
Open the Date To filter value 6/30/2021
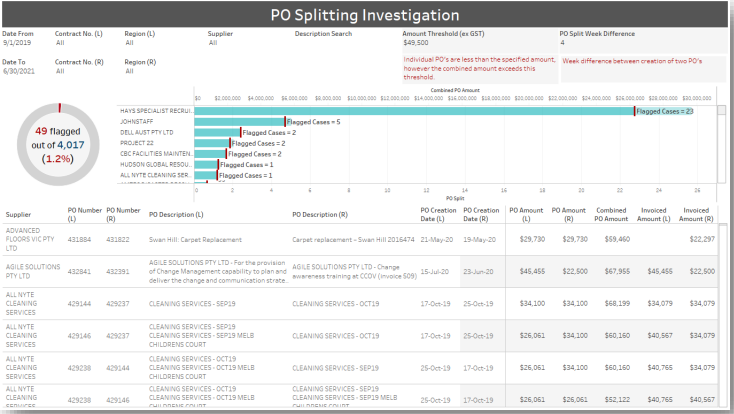tap(19, 71)
